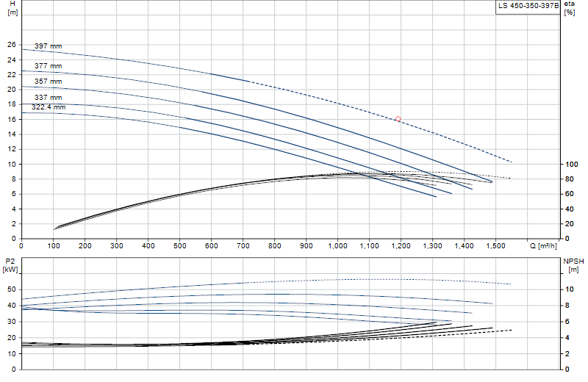588x382 pixels.
Task: Click the 100 tick on the eta axis
Action: [x=572, y=165]
